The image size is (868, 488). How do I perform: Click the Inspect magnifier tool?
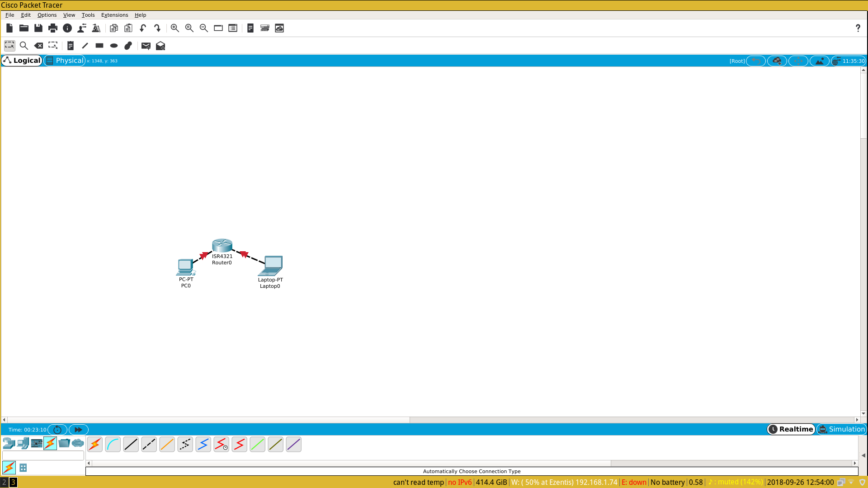(24, 46)
